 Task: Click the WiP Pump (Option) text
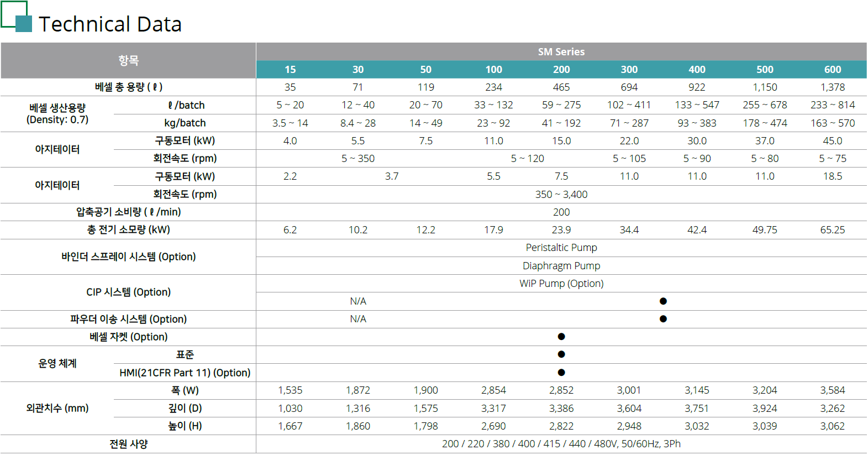[561, 284]
